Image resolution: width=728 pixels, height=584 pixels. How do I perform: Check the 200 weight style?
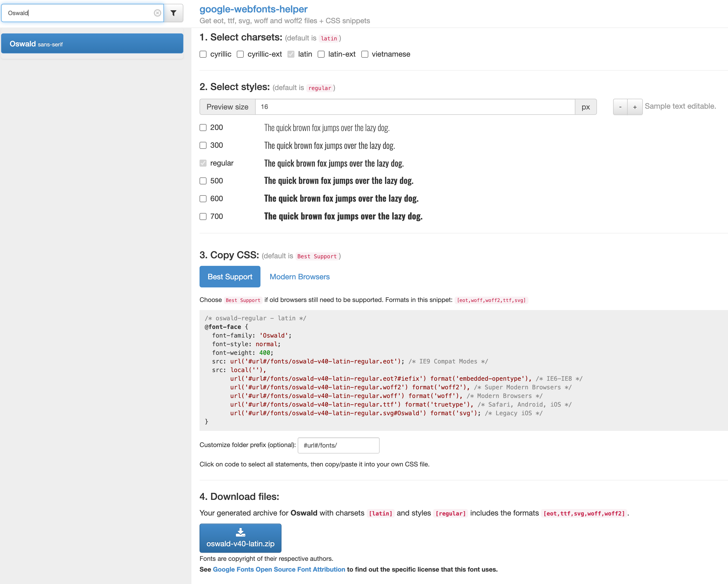[203, 128]
